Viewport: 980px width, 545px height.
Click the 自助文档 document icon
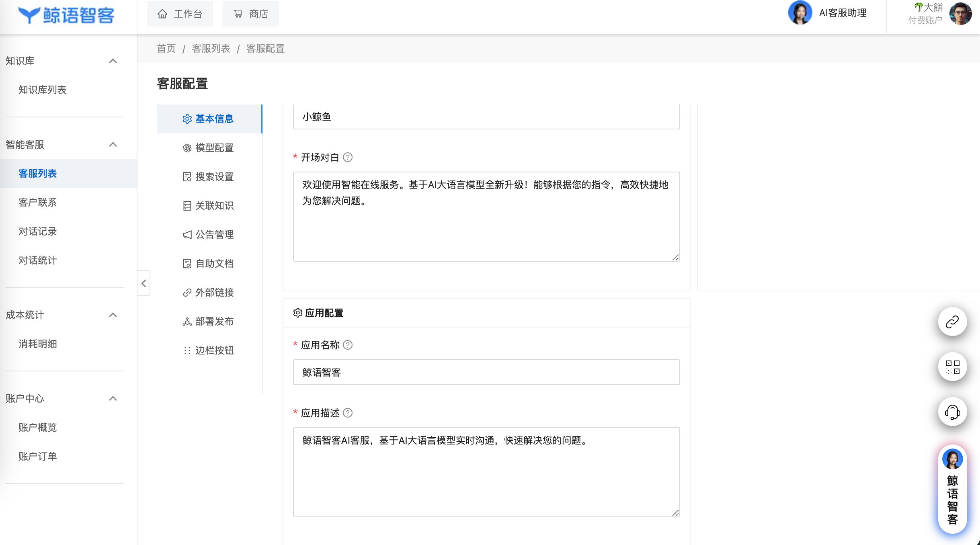coord(187,264)
